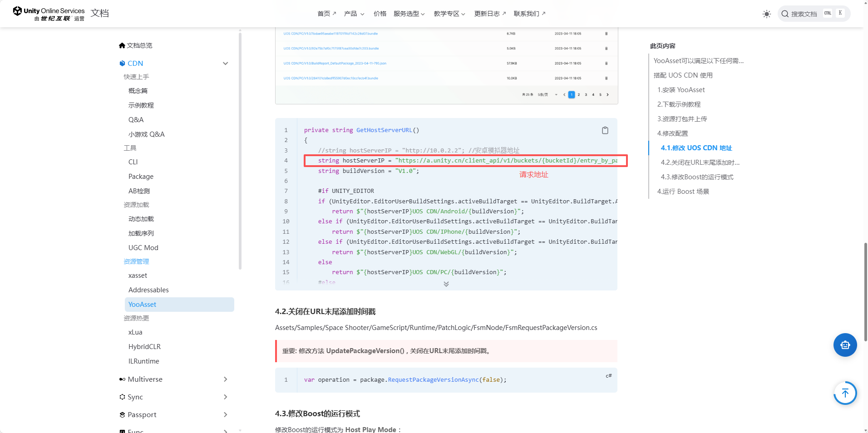Jump to 2.下载示例教程 section
Viewport: 868px width, 433px height.
679,104
